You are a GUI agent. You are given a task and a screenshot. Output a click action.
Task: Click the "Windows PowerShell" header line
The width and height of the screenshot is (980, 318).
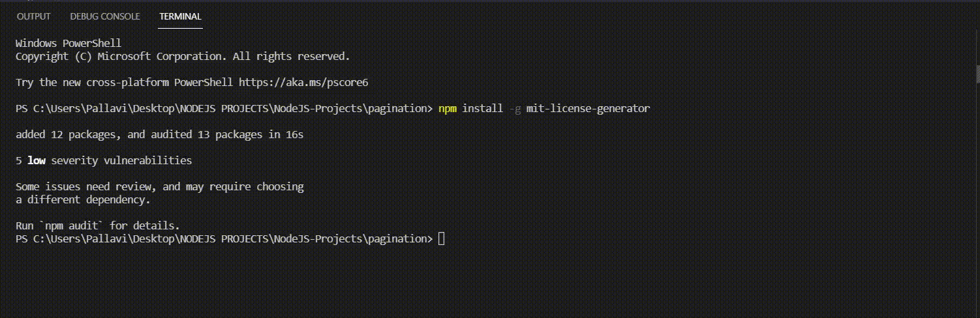click(68, 43)
